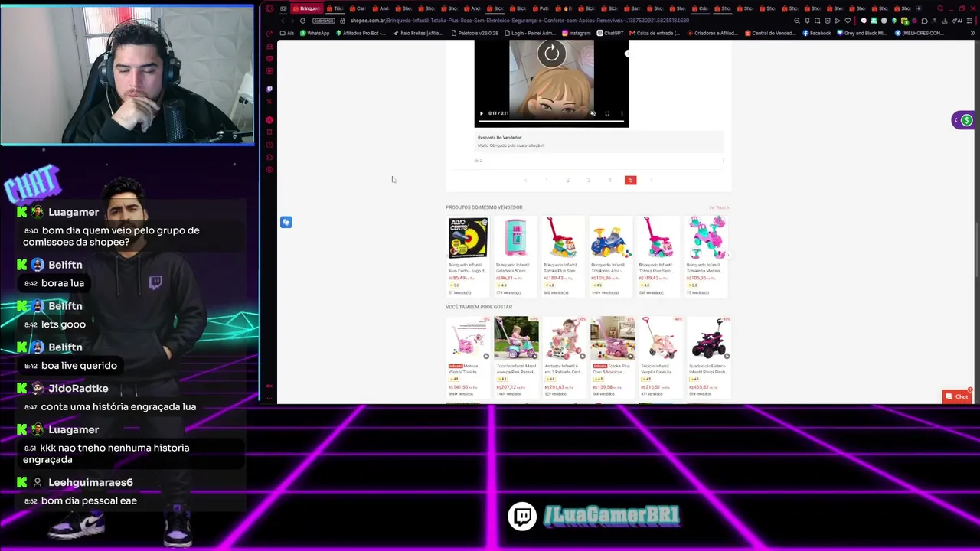This screenshot has width=980, height=551.
Task: Select reviews page 5
Action: pos(631,181)
